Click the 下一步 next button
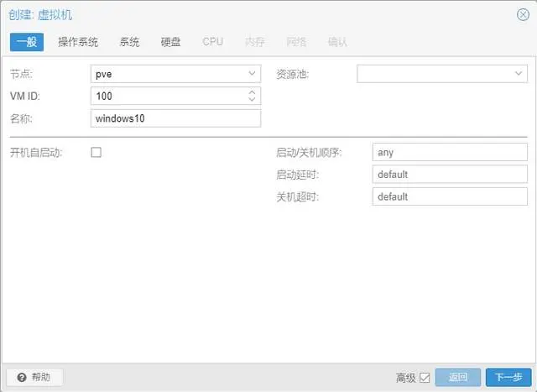This screenshot has width=537, height=392. pyautogui.click(x=508, y=378)
